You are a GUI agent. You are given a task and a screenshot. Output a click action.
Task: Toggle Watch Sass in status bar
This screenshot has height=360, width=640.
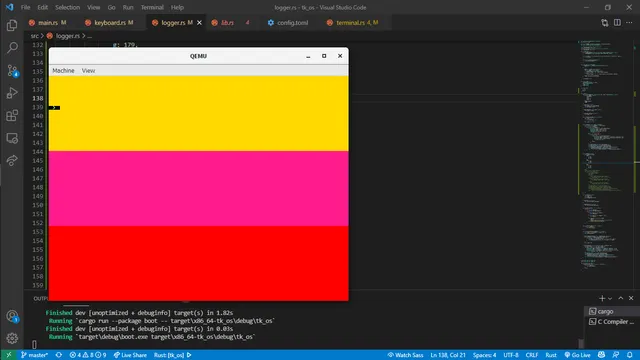[x=405, y=355]
